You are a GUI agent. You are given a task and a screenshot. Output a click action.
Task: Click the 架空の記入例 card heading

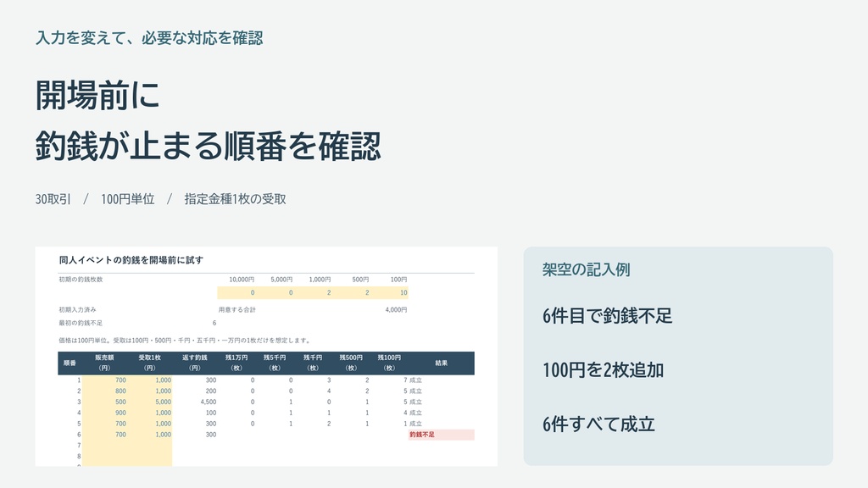pyautogui.click(x=587, y=269)
